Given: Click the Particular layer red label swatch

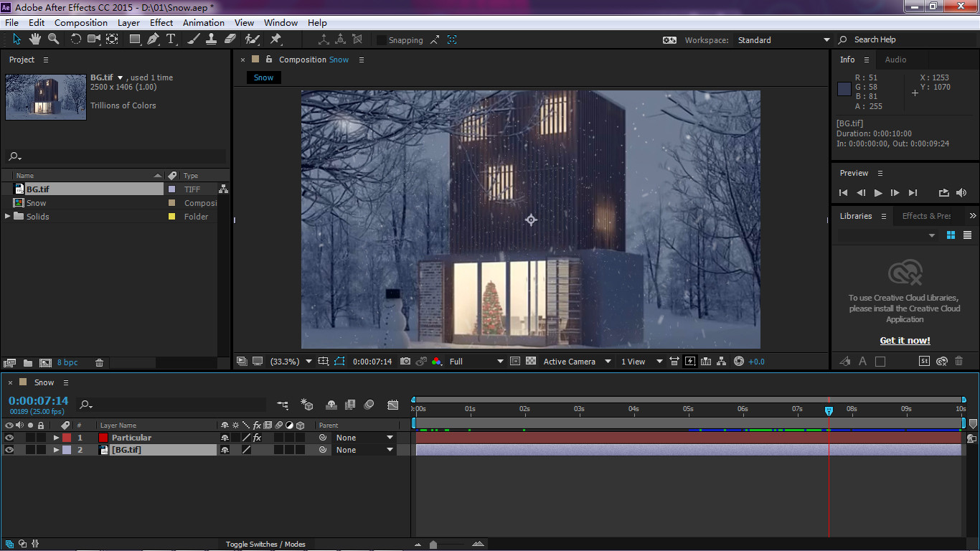Looking at the screenshot, I should pyautogui.click(x=67, y=438).
